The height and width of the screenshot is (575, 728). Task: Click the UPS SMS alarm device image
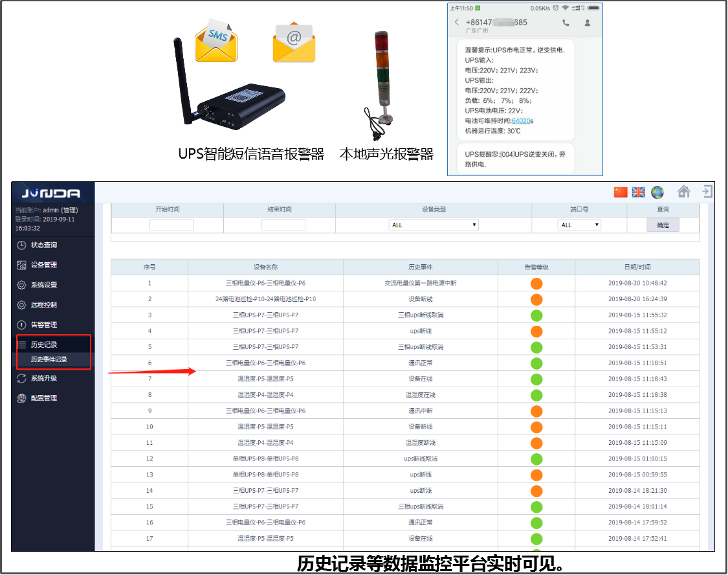tap(228, 84)
